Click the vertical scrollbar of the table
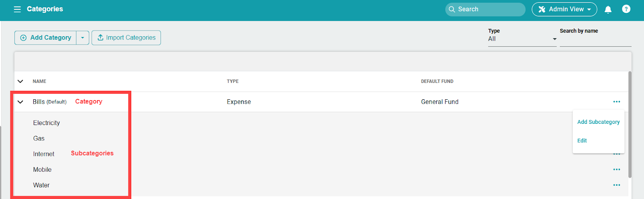Viewport: 644px width, 199px height. point(630,125)
